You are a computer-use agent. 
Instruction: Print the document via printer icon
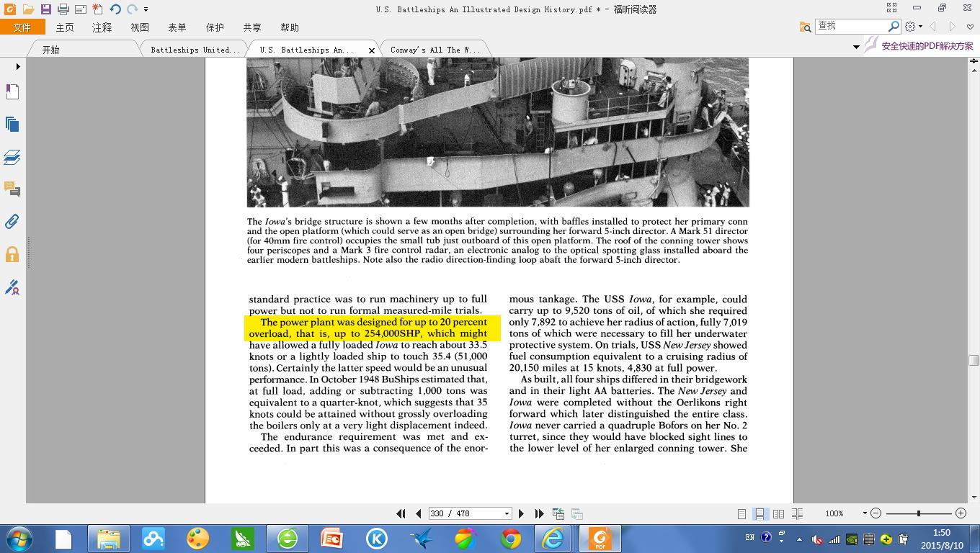click(x=63, y=9)
